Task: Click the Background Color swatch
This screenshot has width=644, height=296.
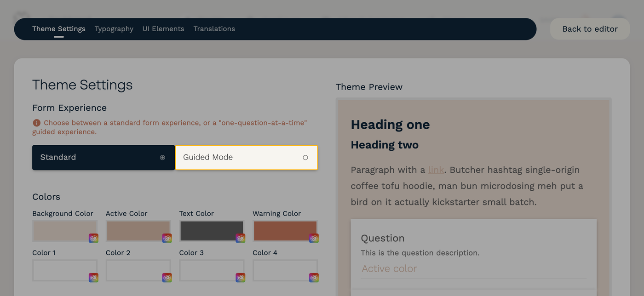Action: [60, 230]
